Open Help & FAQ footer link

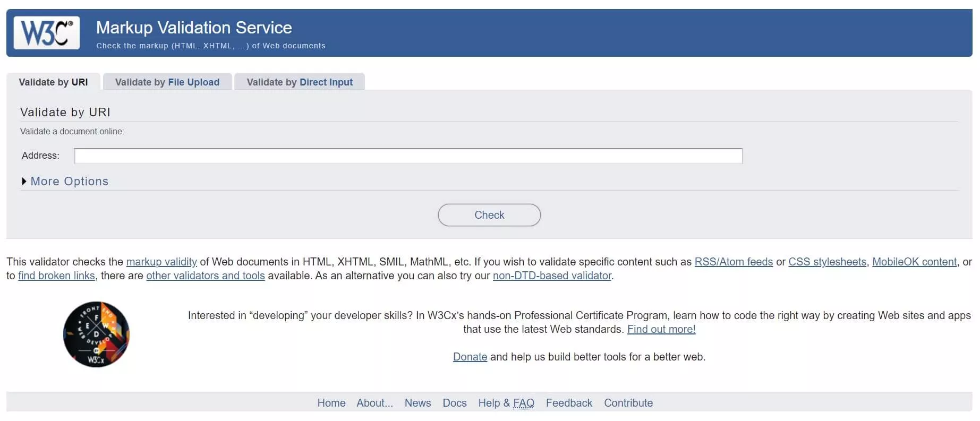click(506, 403)
